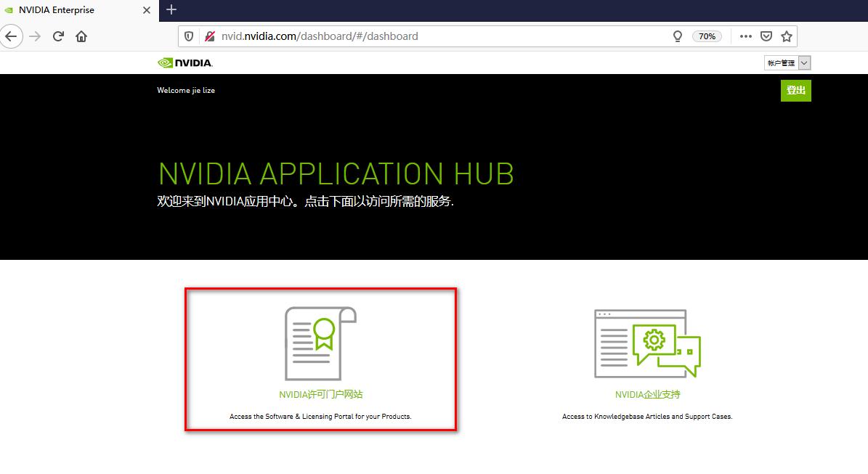
Task: Click the lightbulb icon in address bar
Action: (678, 36)
